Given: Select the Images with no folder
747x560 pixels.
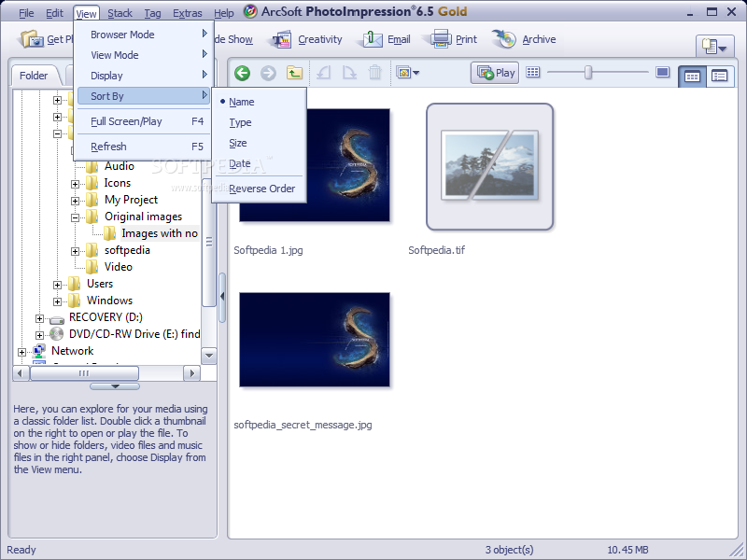Looking at the screenshot, I should [x=160, y=233].
